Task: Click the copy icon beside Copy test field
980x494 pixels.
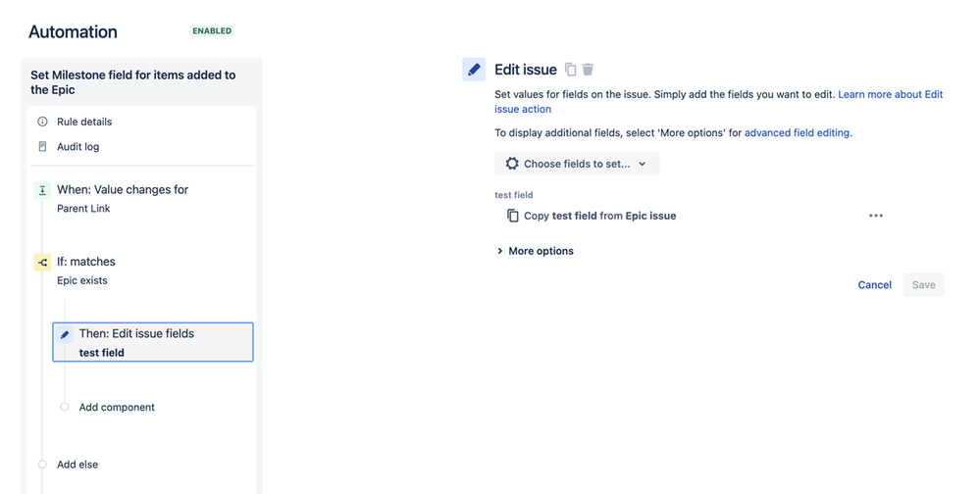Action: point(512,216)
